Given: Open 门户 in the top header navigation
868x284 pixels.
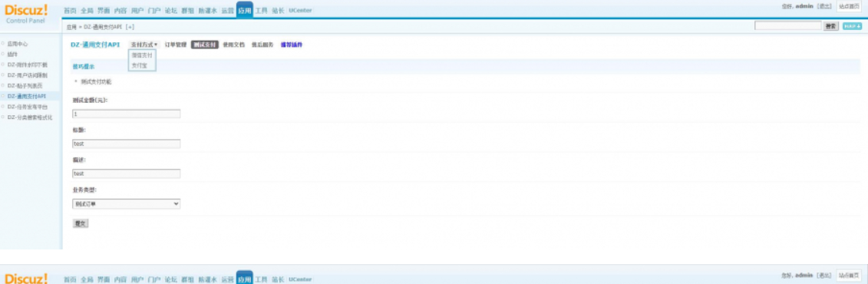Looking at the screenshot, I should (154, 11).
